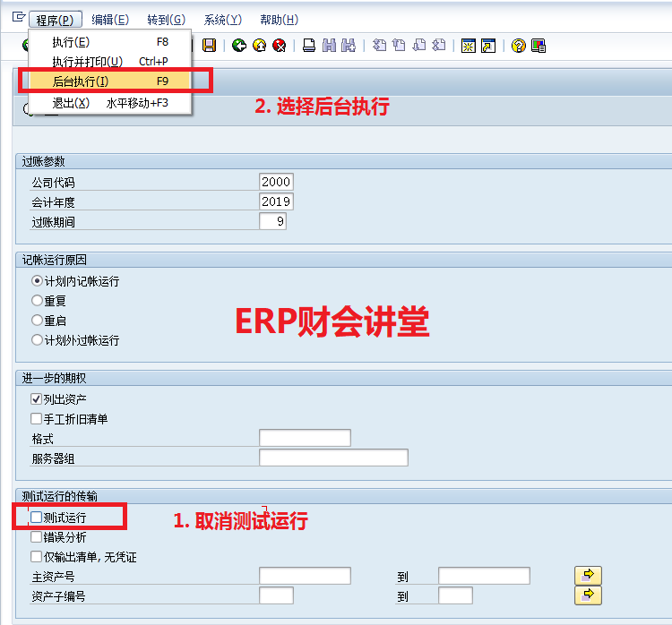672x625 pixels.
Task: Click the green Back arrow icon
Action: (x=238, y=46)
